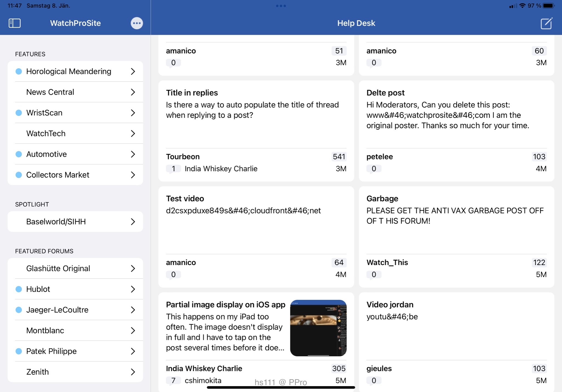The image size is (562, 392).
Task: Select author Watch_This
Action: [x=387, y=262]
